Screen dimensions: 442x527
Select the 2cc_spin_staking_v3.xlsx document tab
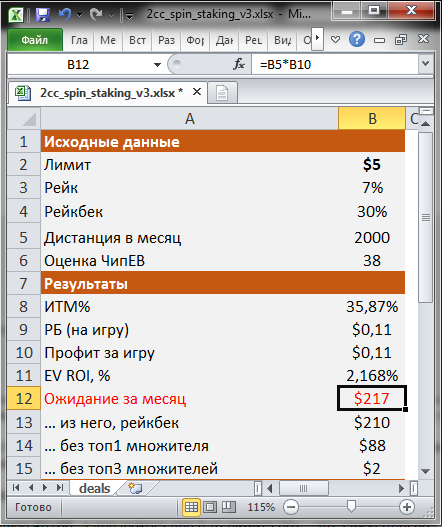(107, 92)
